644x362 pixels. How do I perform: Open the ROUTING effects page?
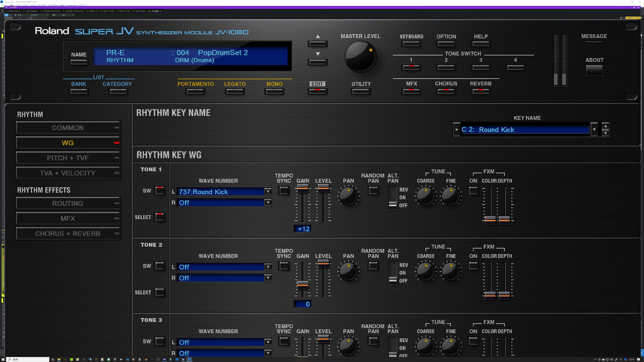(68, 203)
